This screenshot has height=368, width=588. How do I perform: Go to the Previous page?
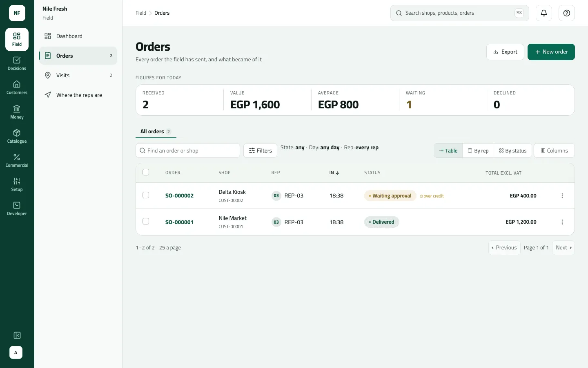click(x=504, y=248)
